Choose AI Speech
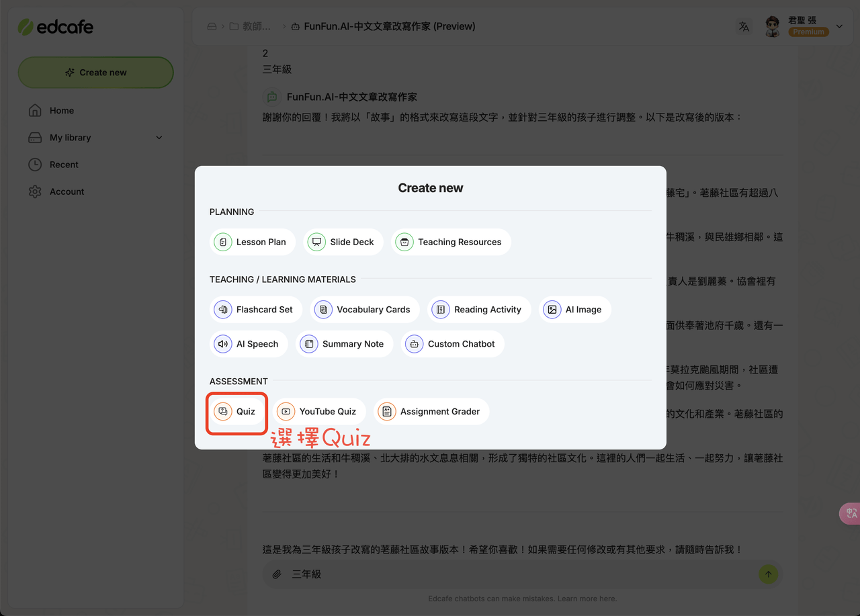This screenshot has width=860, height=616. click(249, 344)
